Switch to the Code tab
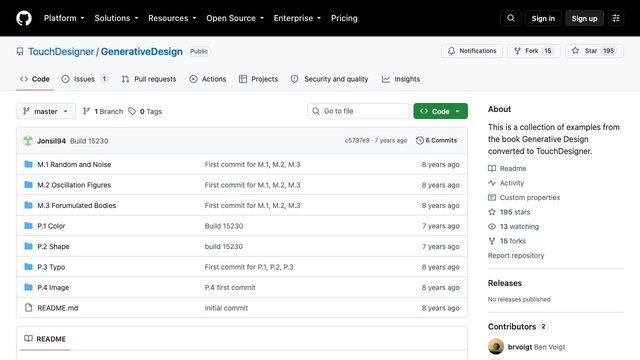The height and width of the screenshot is (360, 640). [x=35, y=79]
